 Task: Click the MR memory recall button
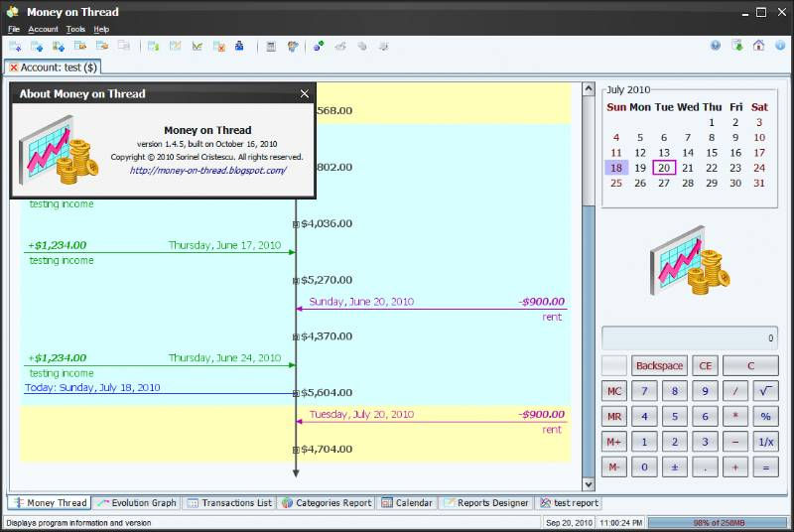pyautogui.click(x=614, y=416)
